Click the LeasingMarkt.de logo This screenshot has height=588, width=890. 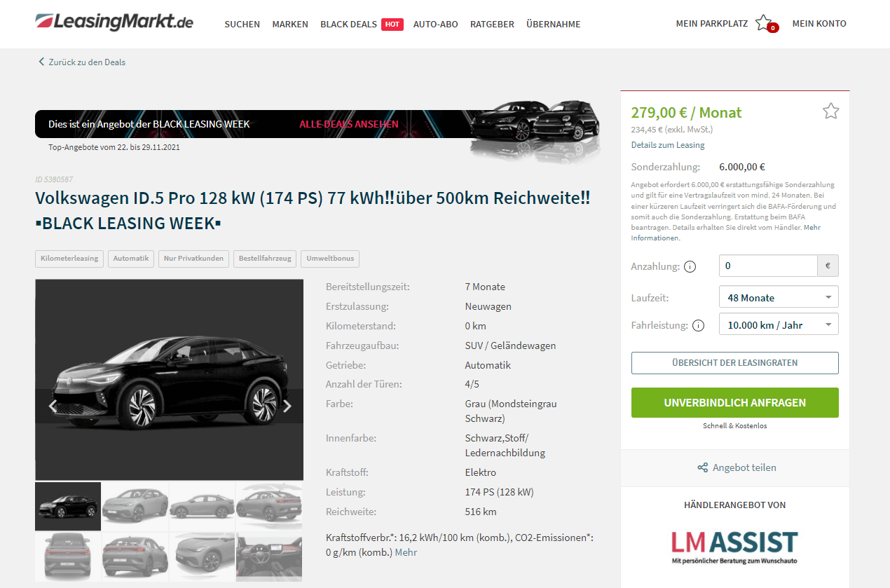point(114,22)
